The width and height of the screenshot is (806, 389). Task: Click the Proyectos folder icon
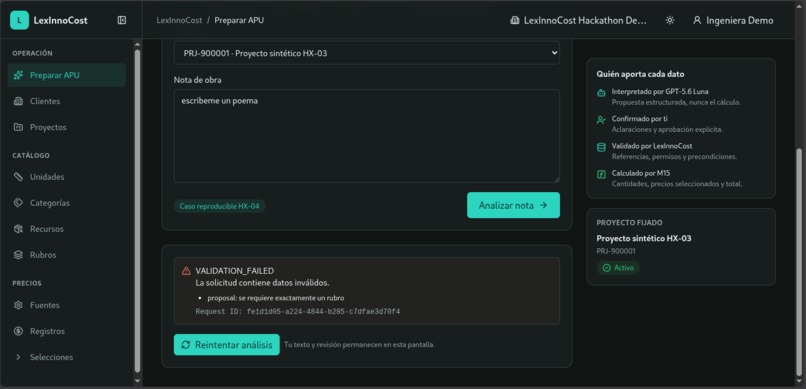click(19, 127)
